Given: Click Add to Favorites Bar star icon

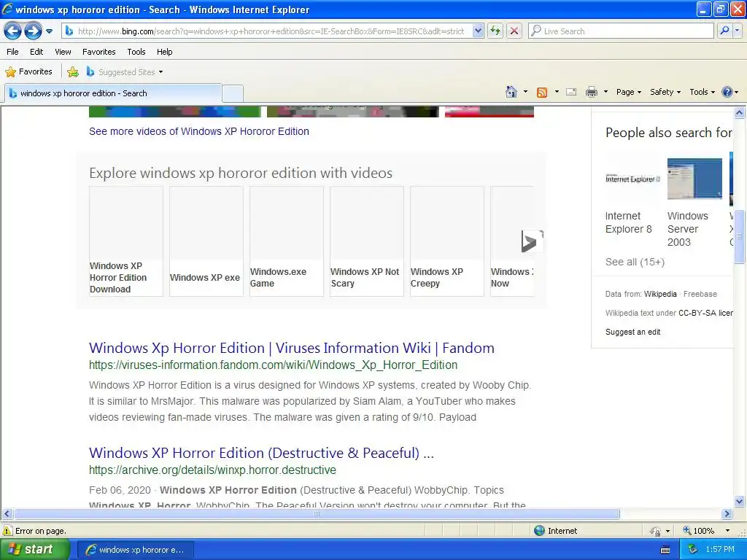Looking at the screenshot, I should point(73,72).
